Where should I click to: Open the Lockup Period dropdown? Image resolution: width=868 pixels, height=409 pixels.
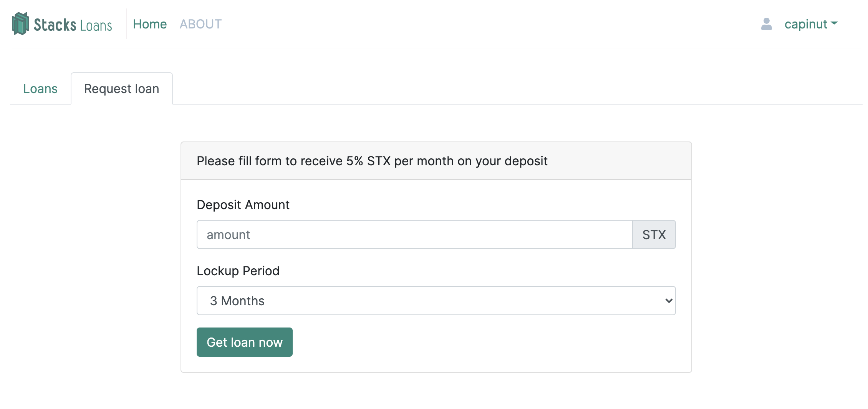pyautogui.click(x=436, y=301)
